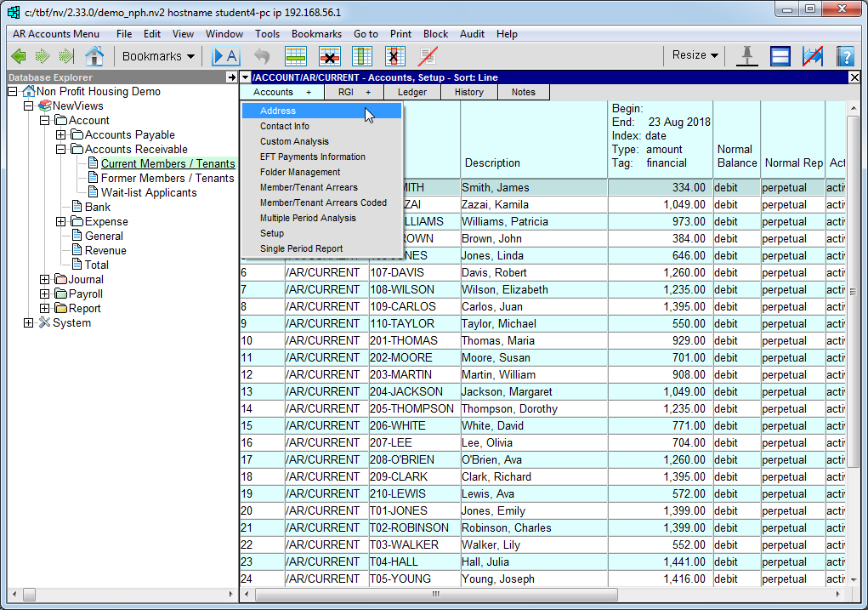Switch to the Ledger tab
Viewport: 868px width, 610px height.
[x=412, y=92]
